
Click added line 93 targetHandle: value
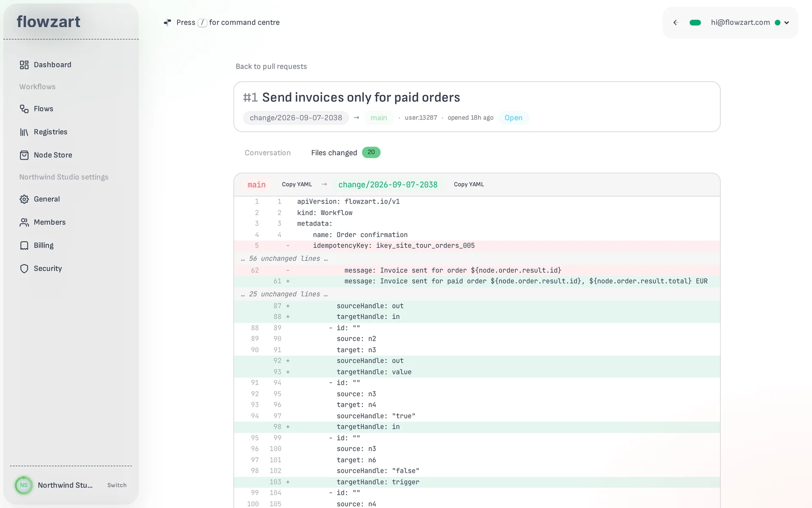477,372
